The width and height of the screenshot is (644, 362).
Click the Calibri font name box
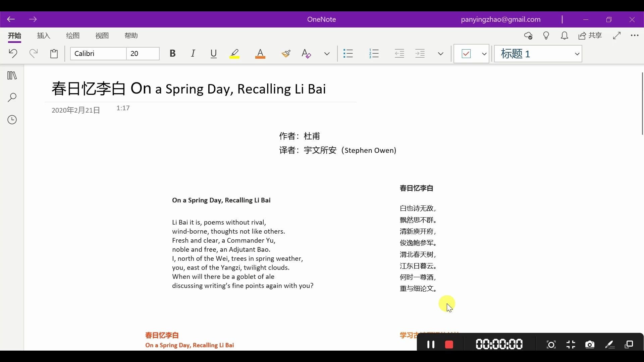tap(98, 54)
